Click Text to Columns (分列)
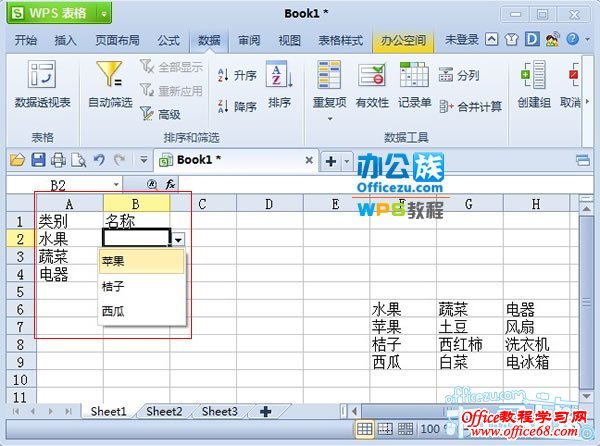600x446 pixels. (459, 75)
